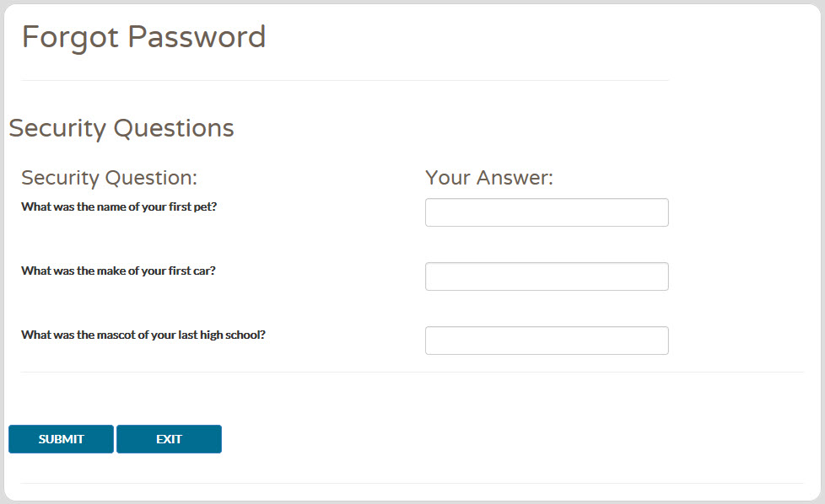The image size is (825, 504).
Task: Submit the security question answers
Action: click(61, 439)
